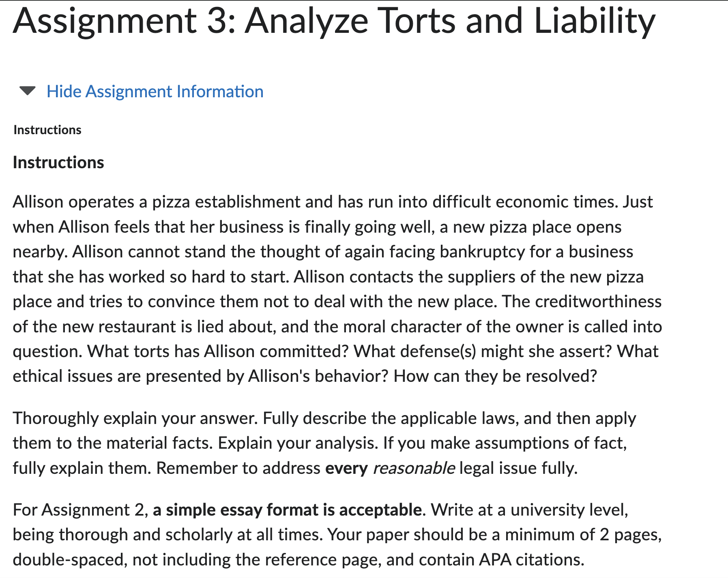Click the bolded phrase about essay format
Image resolution: width=728 pixels, height=578 pixels.
click(286, 509)
